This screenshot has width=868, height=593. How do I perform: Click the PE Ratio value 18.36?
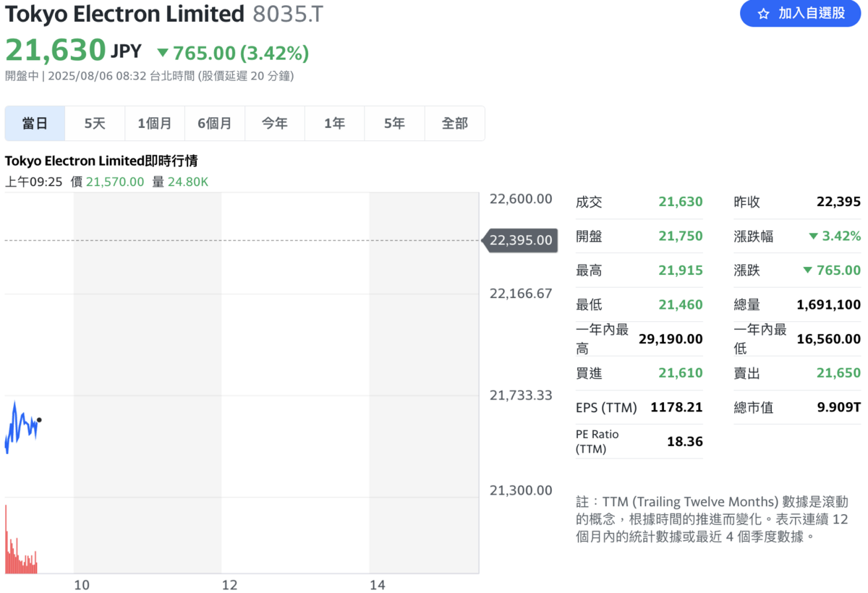(685, 441)
